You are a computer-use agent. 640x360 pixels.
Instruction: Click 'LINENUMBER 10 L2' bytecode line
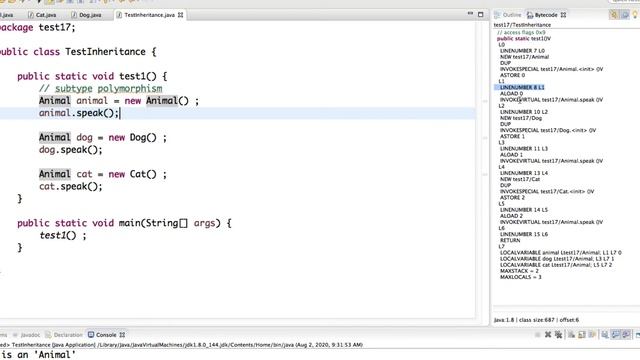tap(524, 112)
